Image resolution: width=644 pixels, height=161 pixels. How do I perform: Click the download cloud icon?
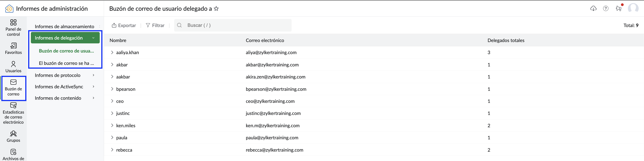[x=593, y=8]
